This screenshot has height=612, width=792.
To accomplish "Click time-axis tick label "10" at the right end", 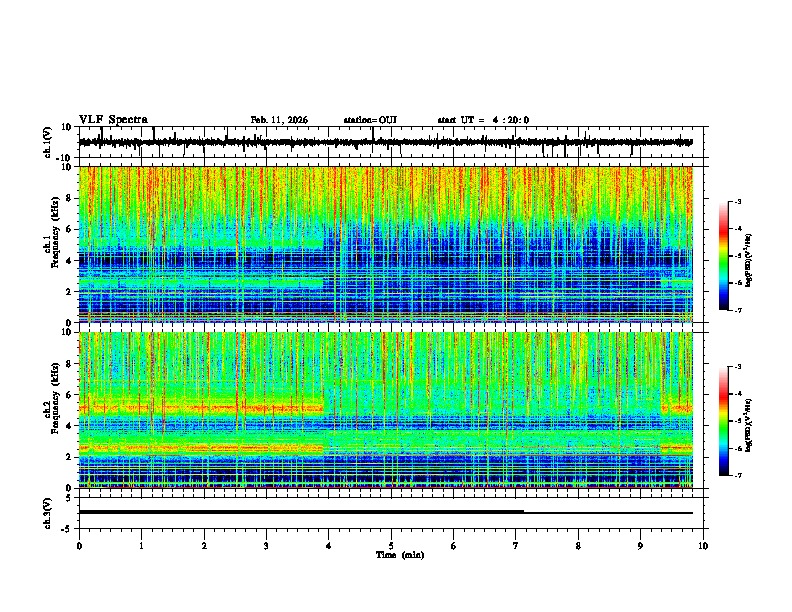I will (x=703, y=546).
